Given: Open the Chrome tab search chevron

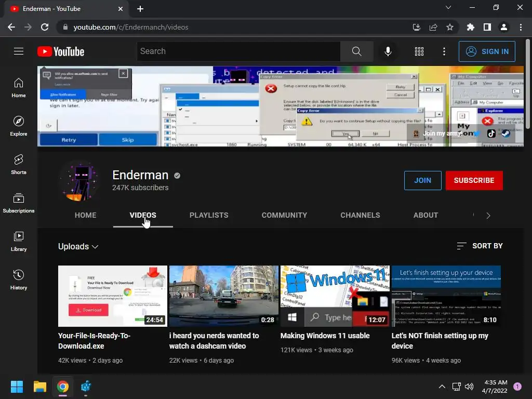Looking at the screenshot, I should click(448, 7).
